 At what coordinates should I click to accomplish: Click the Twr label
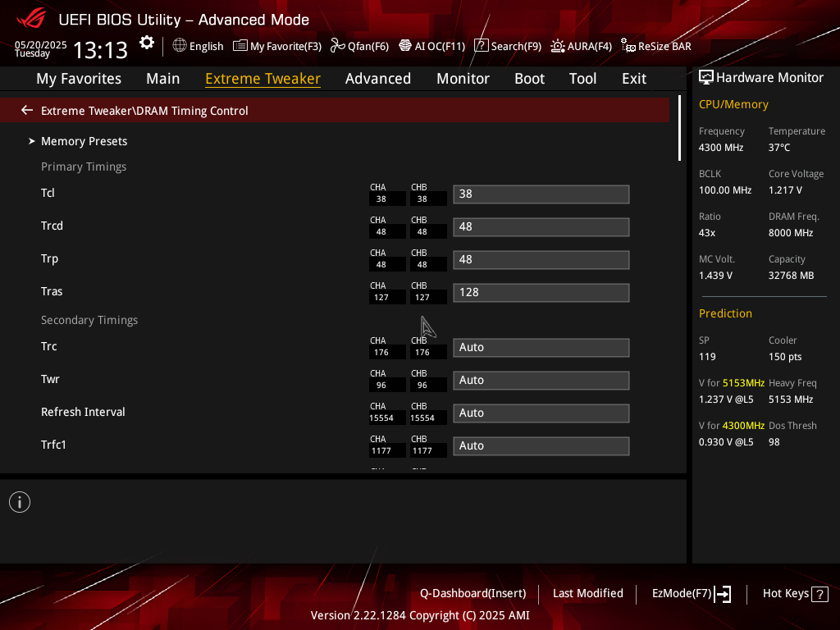coord(50,379)
